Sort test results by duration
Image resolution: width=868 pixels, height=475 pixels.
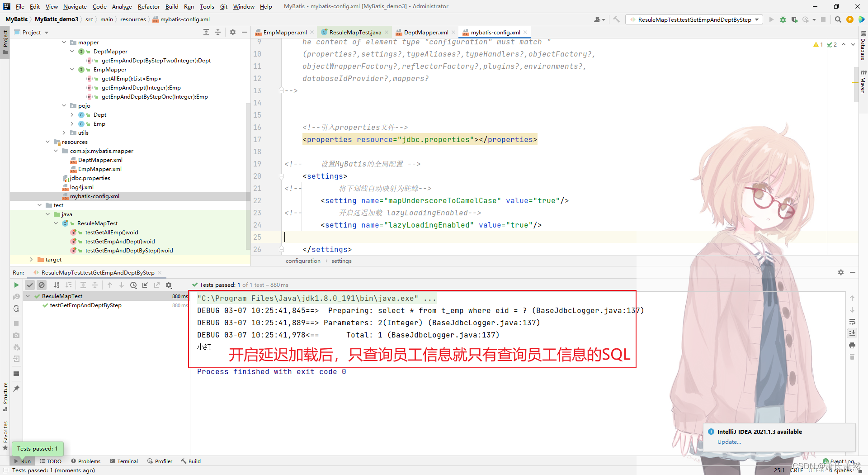(69, 285)
